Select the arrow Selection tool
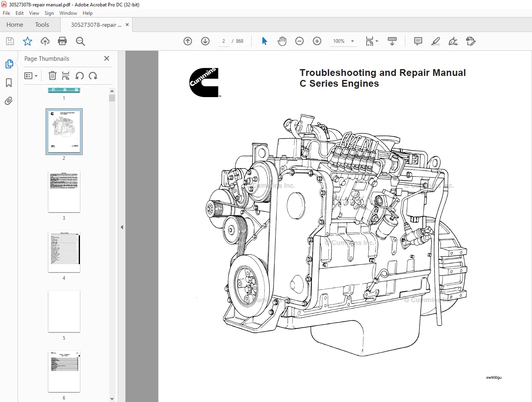The width and height of the screenshot is (532, 402). pos(264,41)
